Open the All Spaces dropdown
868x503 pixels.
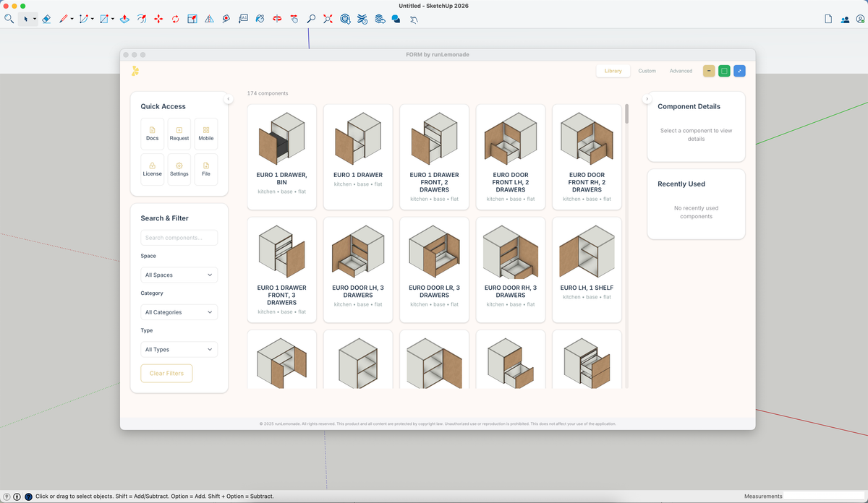coord(179,275)
